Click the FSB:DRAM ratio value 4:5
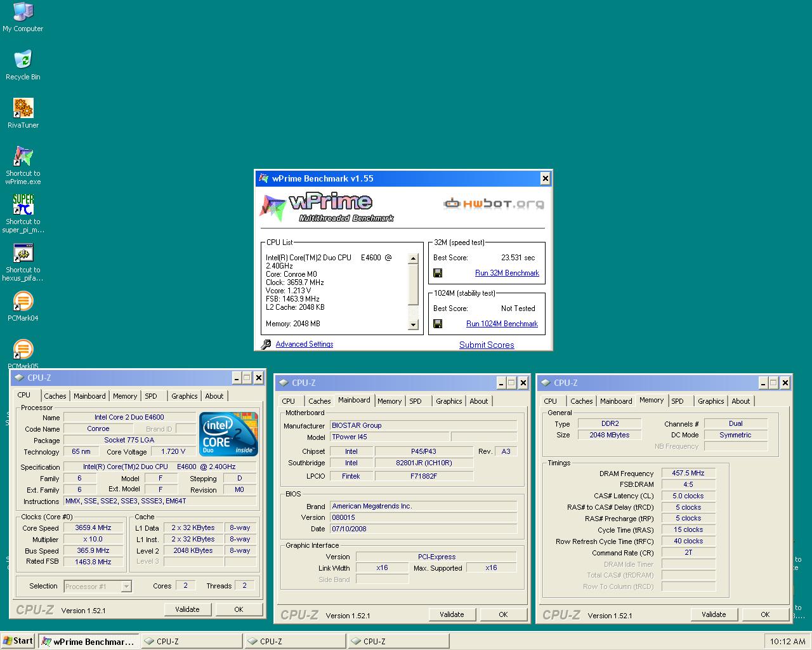The height and width of the screenshot is (650, 812). (688, 485)
